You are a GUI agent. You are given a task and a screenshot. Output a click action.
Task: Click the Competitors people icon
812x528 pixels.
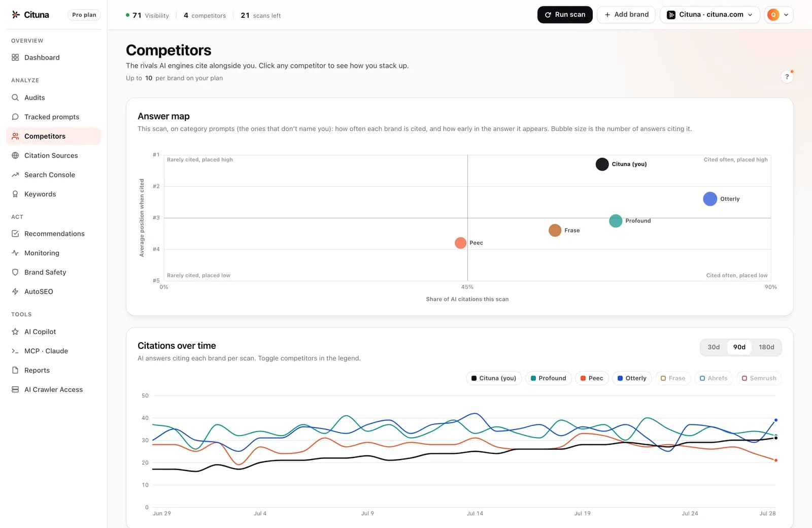coord(15,136)
